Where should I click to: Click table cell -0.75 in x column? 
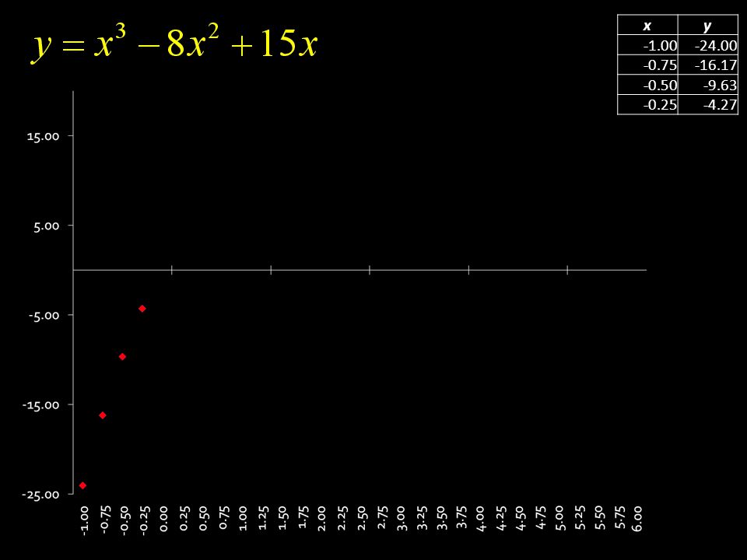647,65
